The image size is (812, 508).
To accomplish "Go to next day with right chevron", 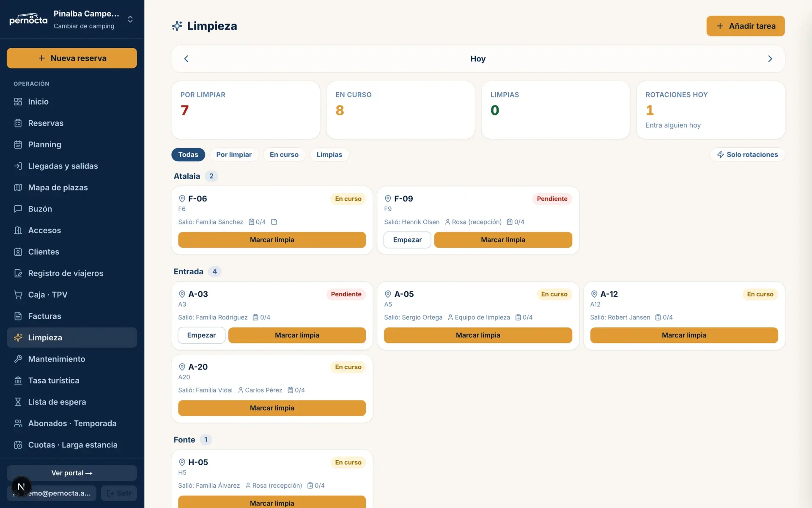I will (x=770, y=59).
